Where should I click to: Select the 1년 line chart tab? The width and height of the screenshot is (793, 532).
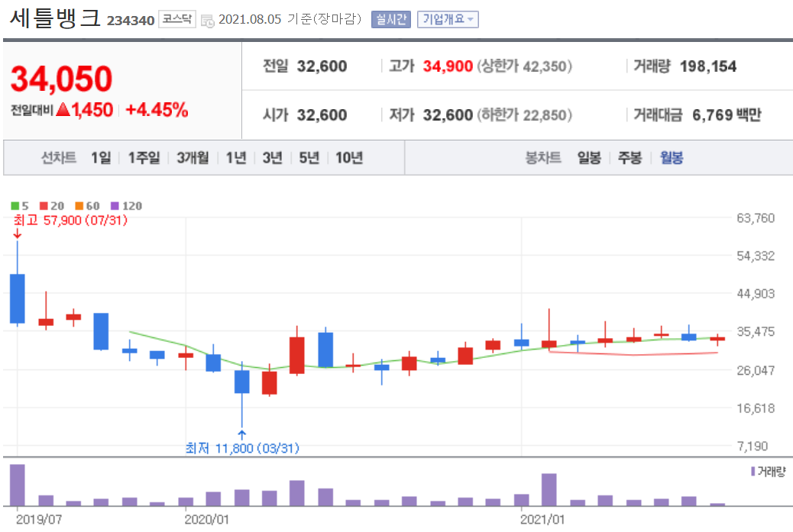[235, 158]
